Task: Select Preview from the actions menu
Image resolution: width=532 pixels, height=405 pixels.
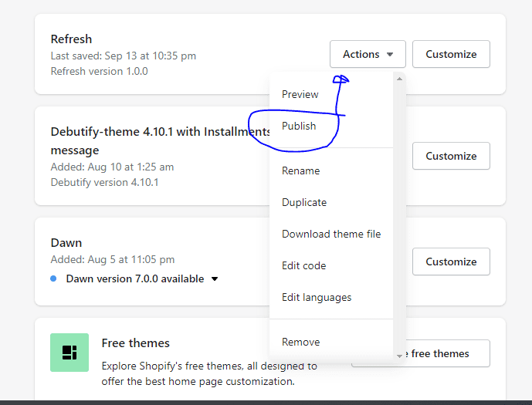Action: point(300,94)
